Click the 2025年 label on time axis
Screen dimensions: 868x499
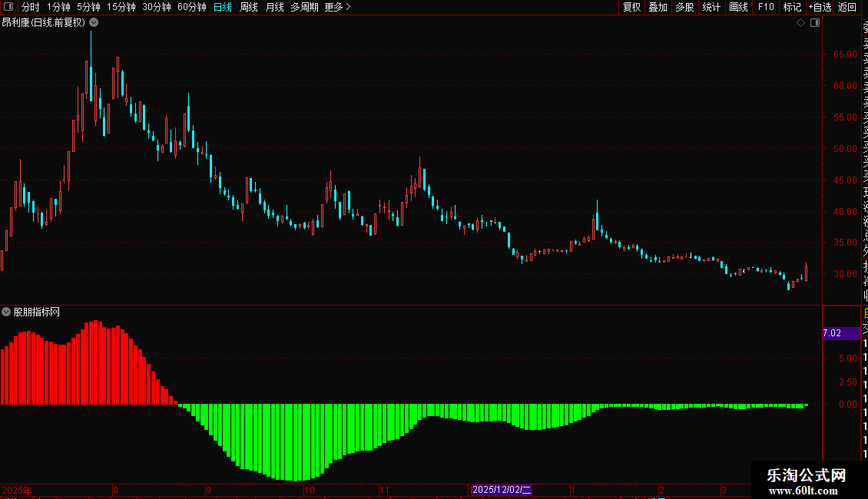(x=17, y=490)
